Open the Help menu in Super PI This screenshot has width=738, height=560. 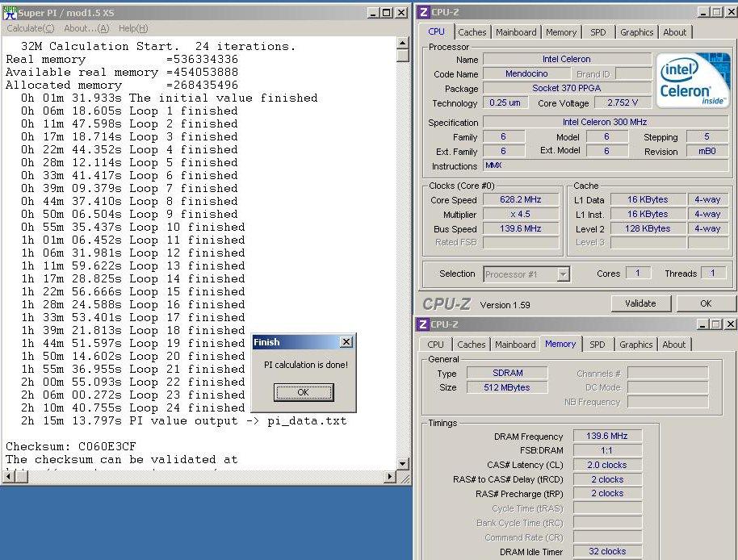point(133,28)
